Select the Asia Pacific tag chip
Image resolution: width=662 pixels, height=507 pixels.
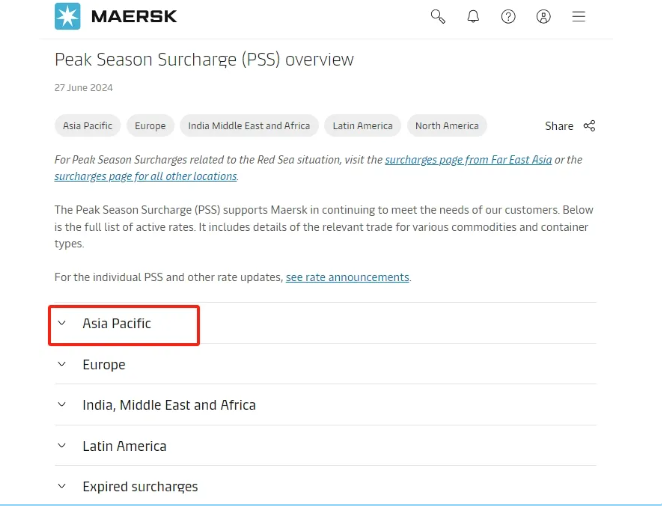coord(87,126)
